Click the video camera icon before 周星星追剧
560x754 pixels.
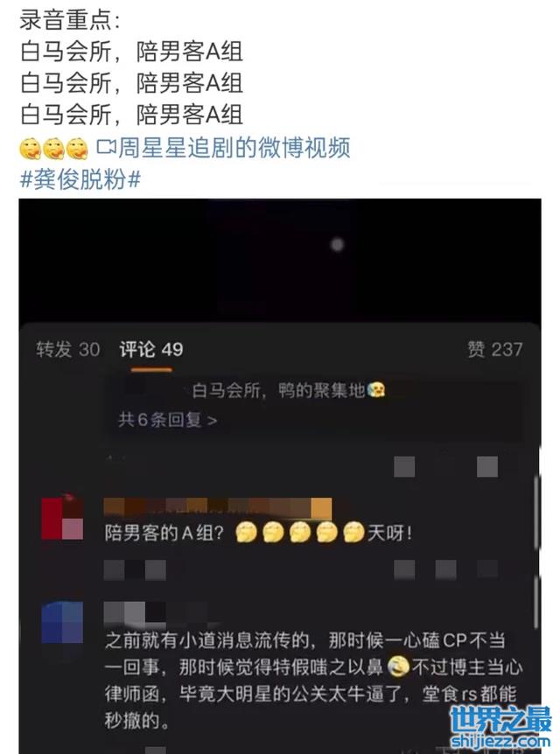coord(105,147)
